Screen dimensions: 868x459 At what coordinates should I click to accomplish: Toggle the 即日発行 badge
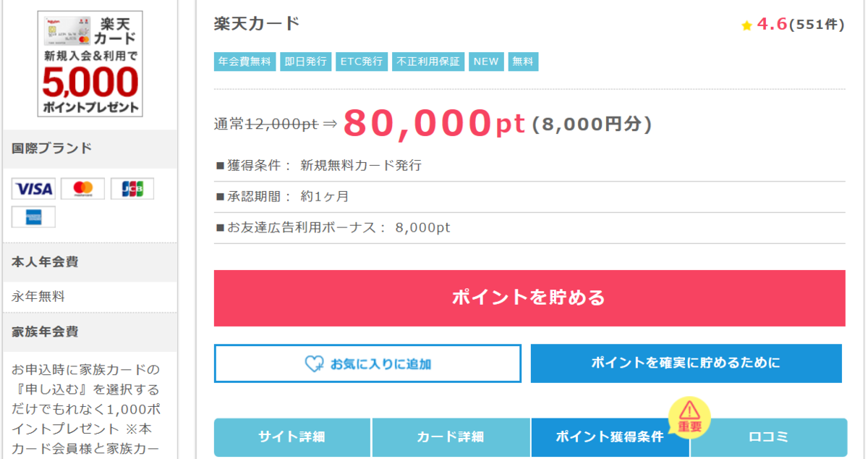tap(305, 62)
